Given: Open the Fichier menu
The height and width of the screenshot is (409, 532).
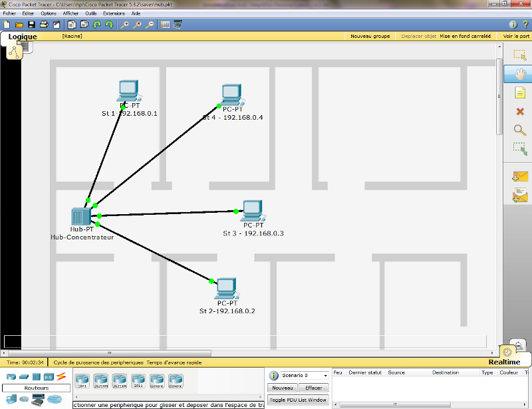Looking at the screenshot, I should click(x=9, y=13).
